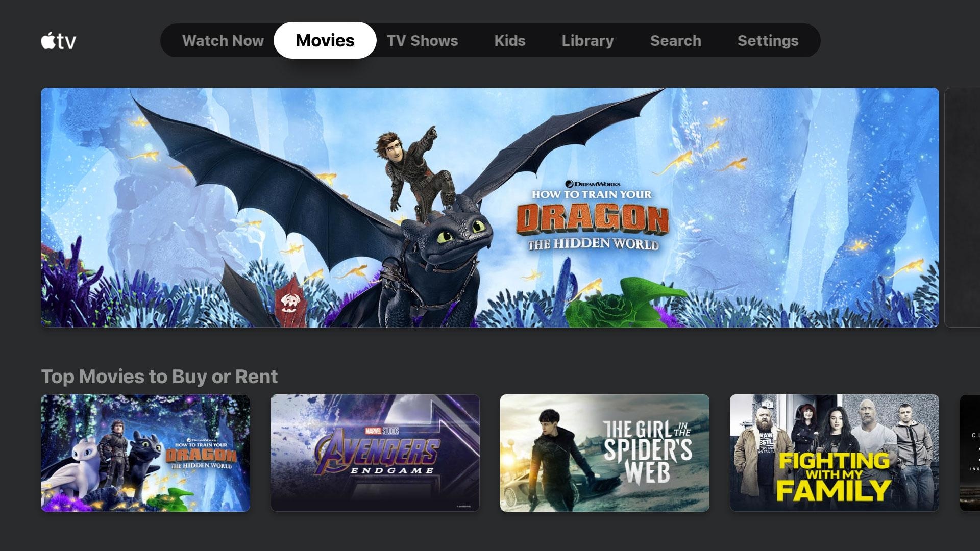Open the Settings tab

coord(768,41)
